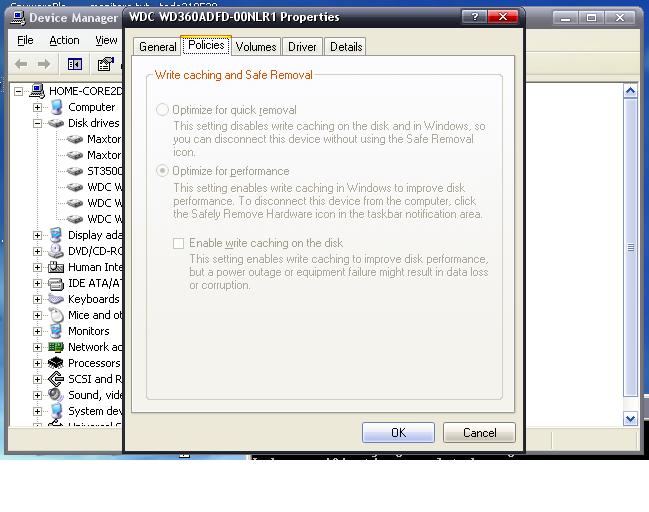
Task: Toggle the console tree pane icon
Action: point(75,64)
